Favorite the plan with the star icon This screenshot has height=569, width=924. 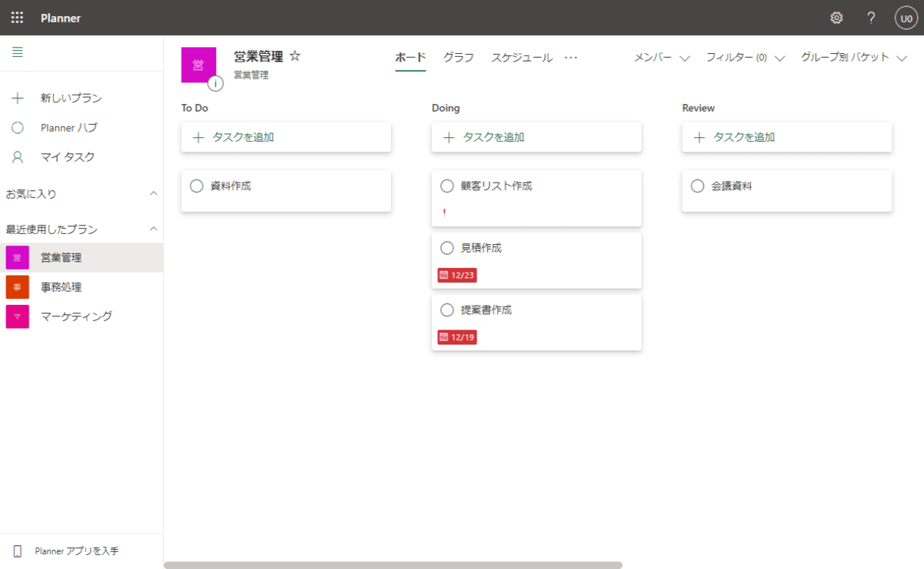coord(295,56)
